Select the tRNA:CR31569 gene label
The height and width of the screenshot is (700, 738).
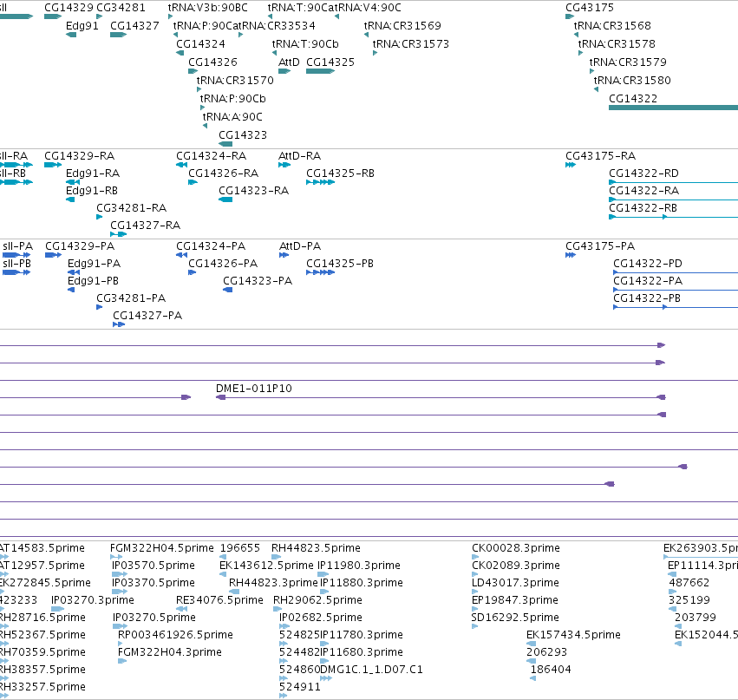(402, 25)
